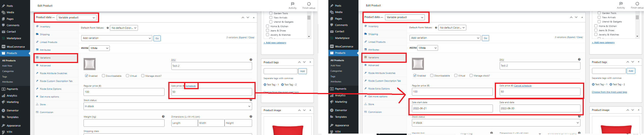The image size is (644, 135).
Task: Click Elementor icon in left screenshot sidebar
Action: (4, 110)
